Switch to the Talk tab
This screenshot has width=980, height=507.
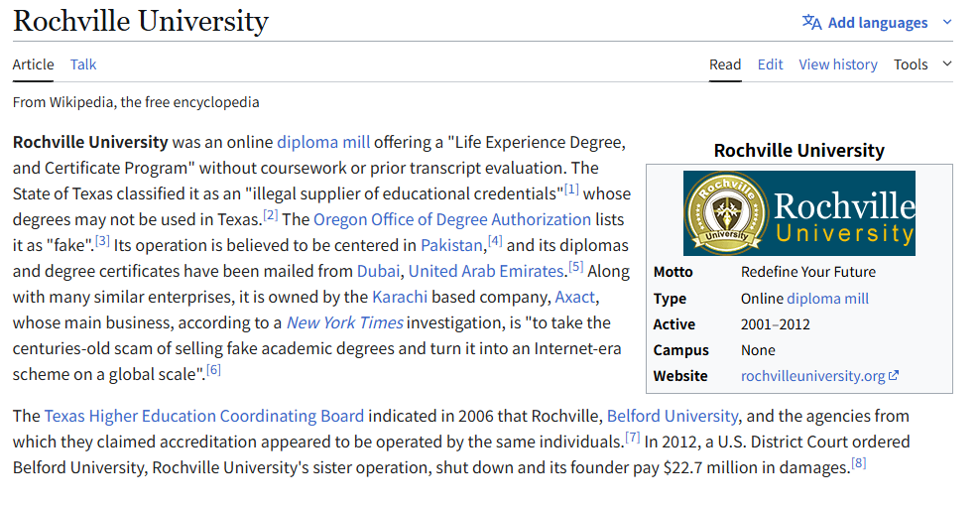[83, 64]
